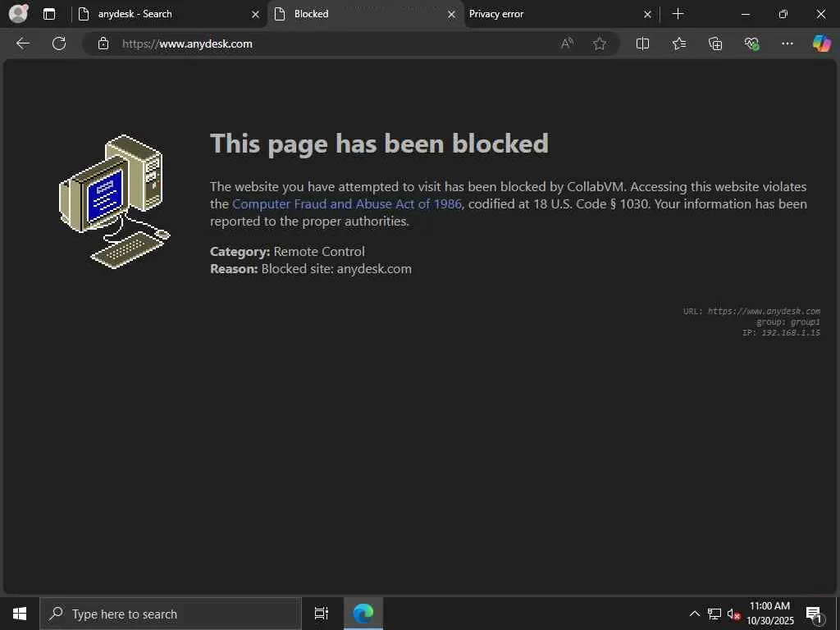
Task: Click 'This page has been blocked' heading
Action: pyautogui.click(x=379, y=144)
